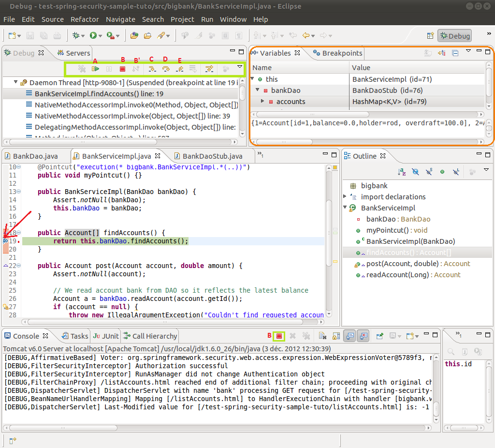Collapse the Daemon Thread tree node

[x=16, y=83]
